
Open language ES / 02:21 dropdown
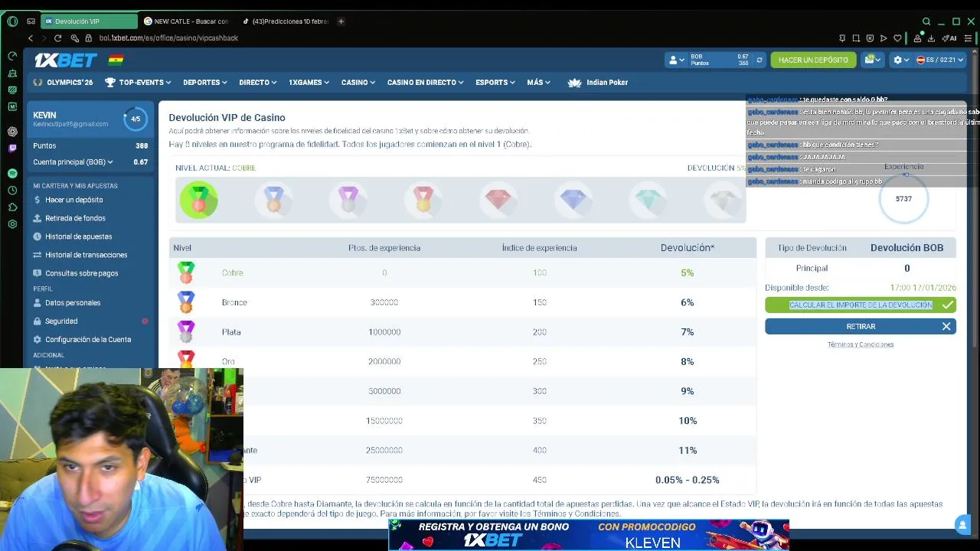tap(939, 60)
